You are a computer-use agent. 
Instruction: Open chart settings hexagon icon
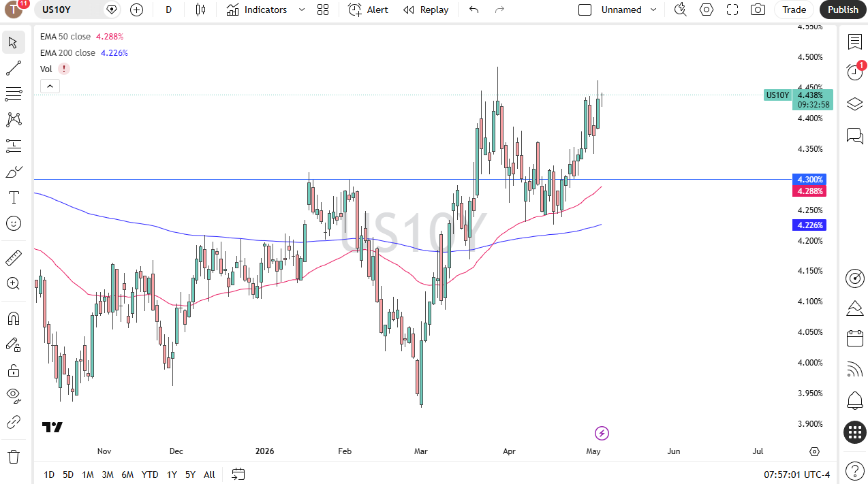(707, 10)
